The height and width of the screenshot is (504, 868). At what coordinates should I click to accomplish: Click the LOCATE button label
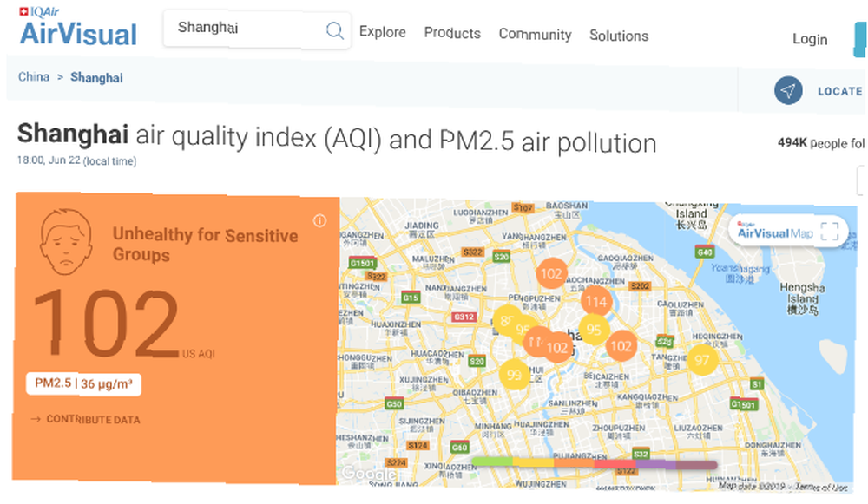(839, 91)
